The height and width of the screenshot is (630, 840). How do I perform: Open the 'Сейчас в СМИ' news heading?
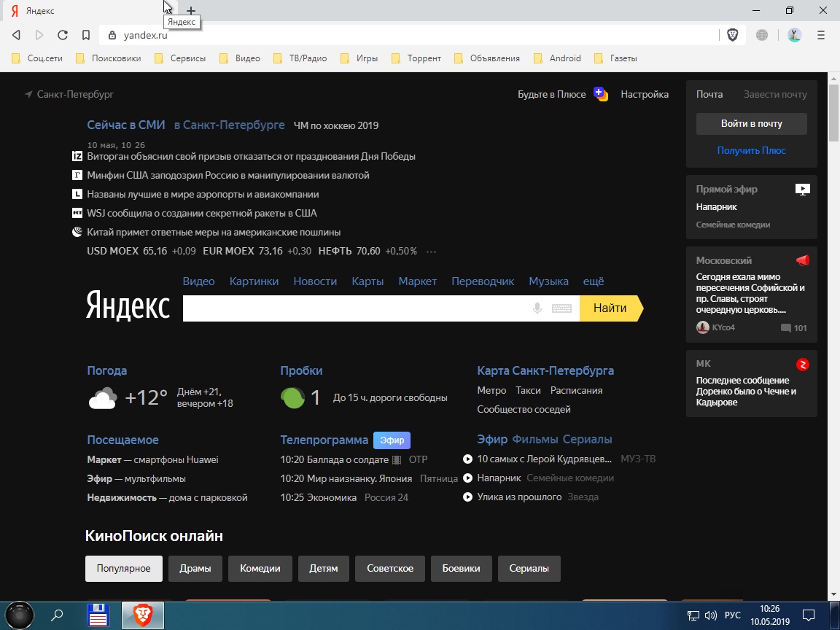(126, 125)
